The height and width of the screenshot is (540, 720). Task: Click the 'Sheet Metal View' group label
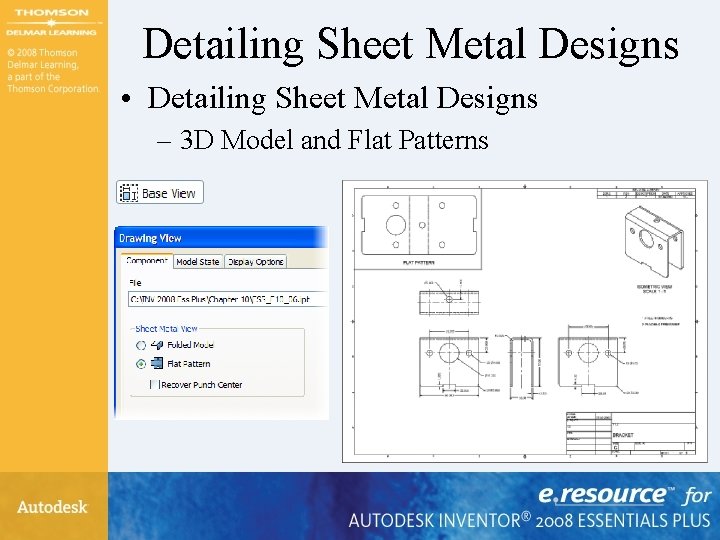(166, 329)
